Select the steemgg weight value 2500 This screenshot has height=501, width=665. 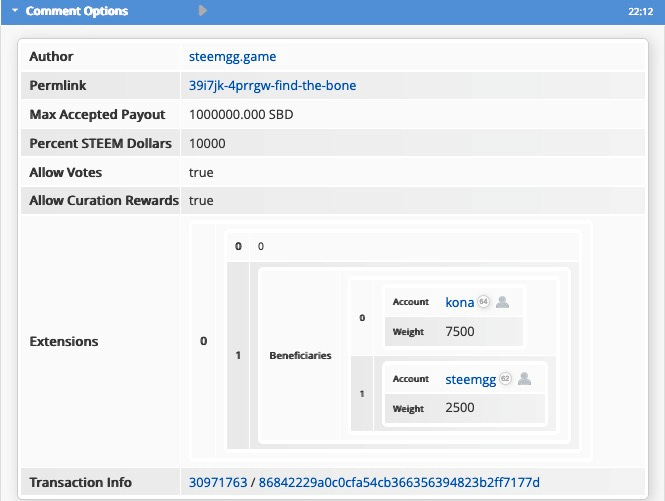(x=460, y=408)
